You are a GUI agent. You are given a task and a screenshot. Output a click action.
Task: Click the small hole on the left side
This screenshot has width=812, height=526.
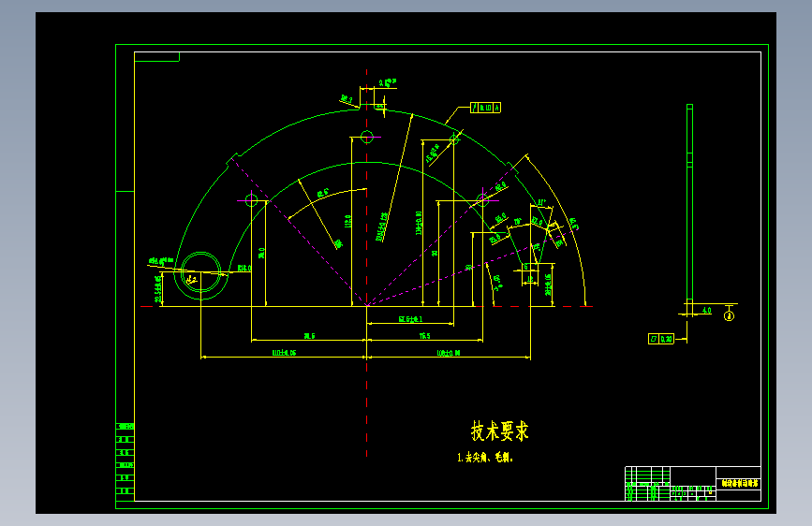point(251,200)
